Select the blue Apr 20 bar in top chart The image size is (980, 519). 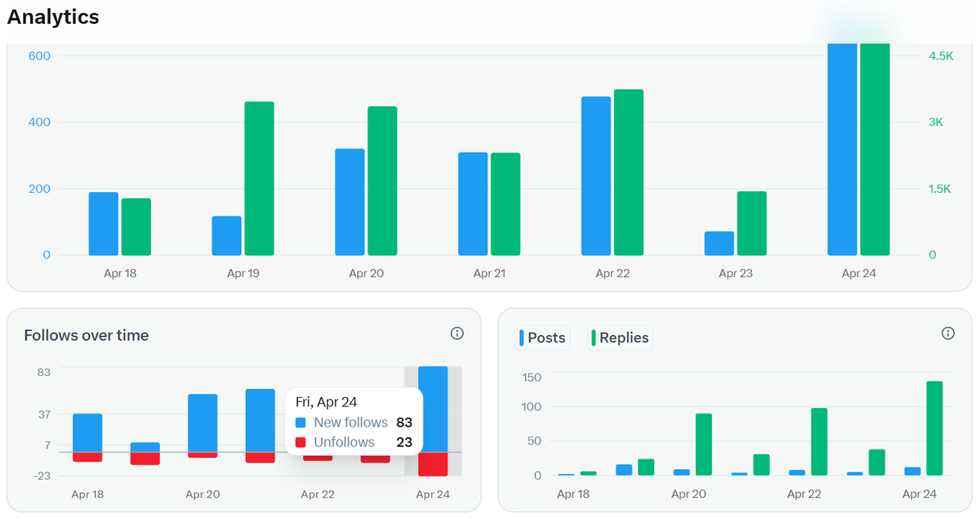pos(350,202)
